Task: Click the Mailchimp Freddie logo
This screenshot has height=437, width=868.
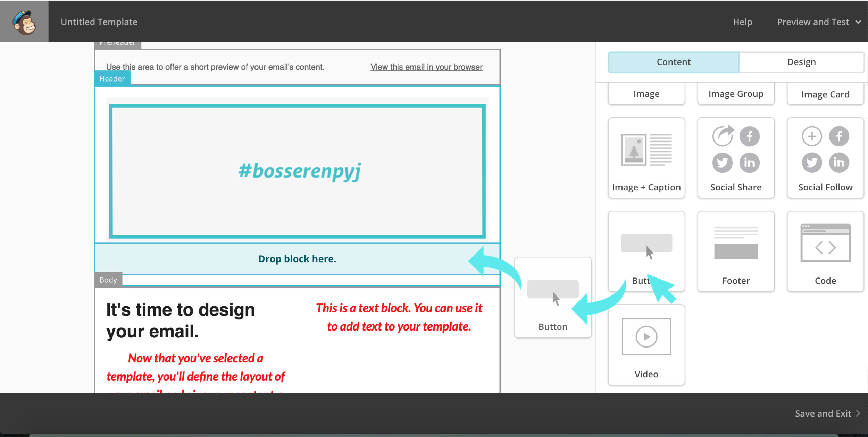Action: pyautogui.click(x=24, y=22)
